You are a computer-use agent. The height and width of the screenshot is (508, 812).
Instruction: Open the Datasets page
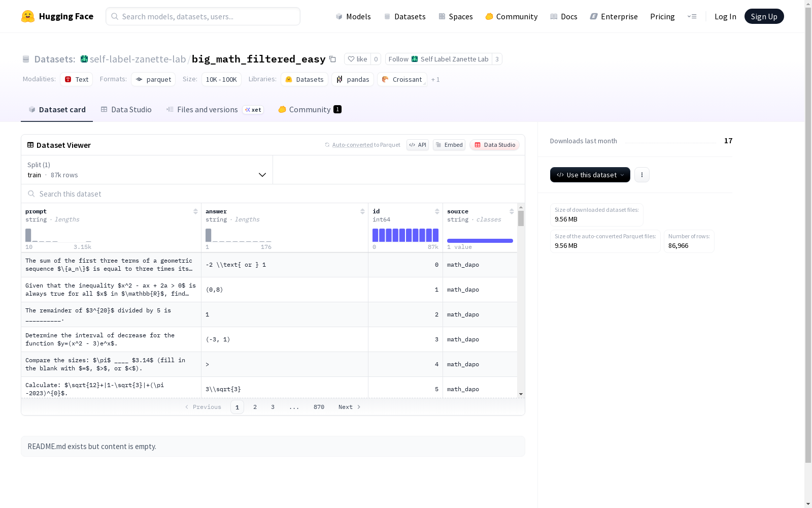[405, 16]
